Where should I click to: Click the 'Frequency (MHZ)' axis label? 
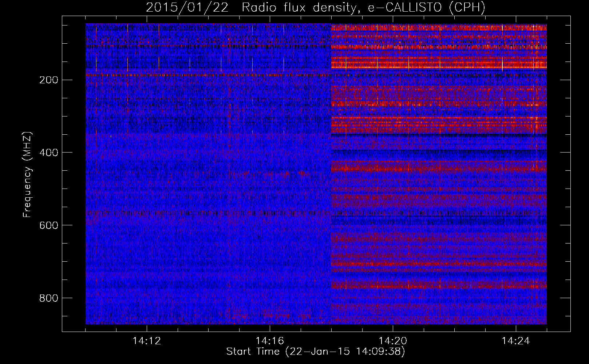coord(27,175)
